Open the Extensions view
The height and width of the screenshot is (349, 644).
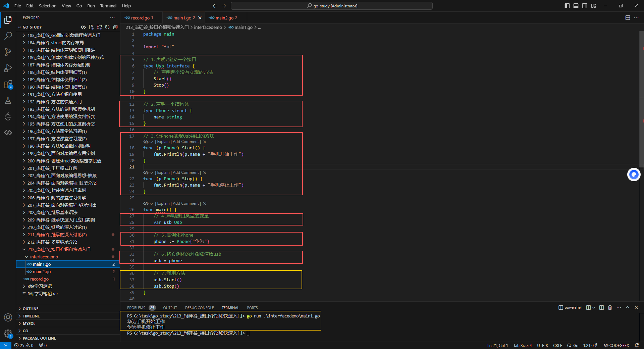click(x=8, y=84)
